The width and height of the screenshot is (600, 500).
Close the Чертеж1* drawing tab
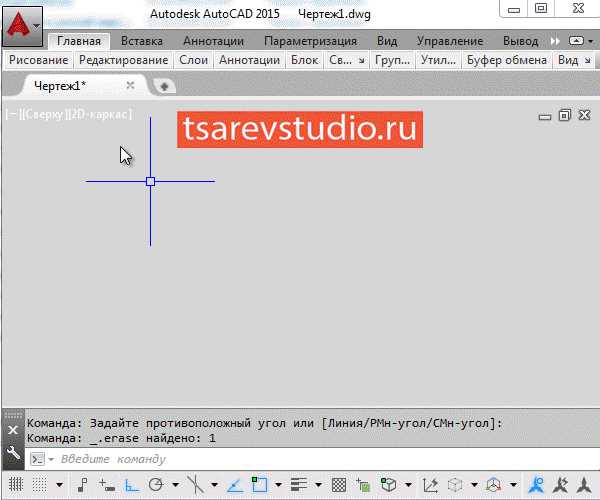(x=130, y=85)
